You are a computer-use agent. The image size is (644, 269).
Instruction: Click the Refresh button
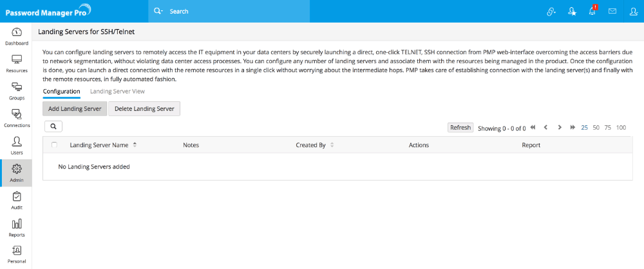[460, 128]
